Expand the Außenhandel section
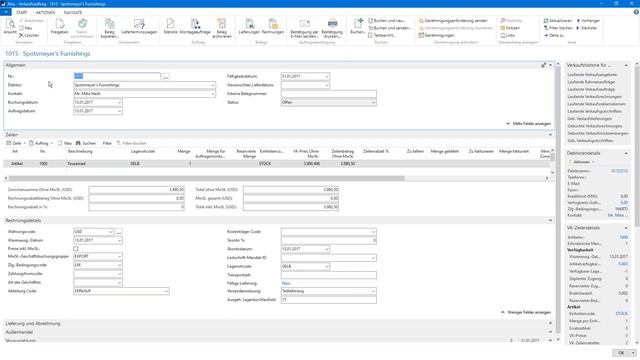 278,332
